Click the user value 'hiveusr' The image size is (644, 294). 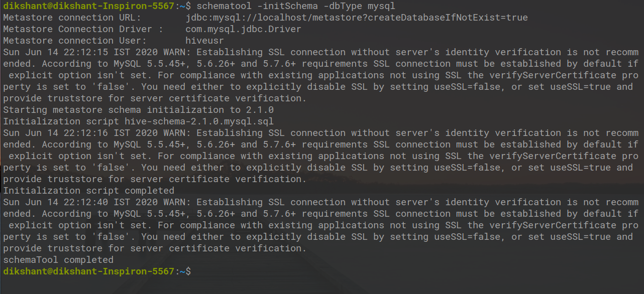pos(204,41)
